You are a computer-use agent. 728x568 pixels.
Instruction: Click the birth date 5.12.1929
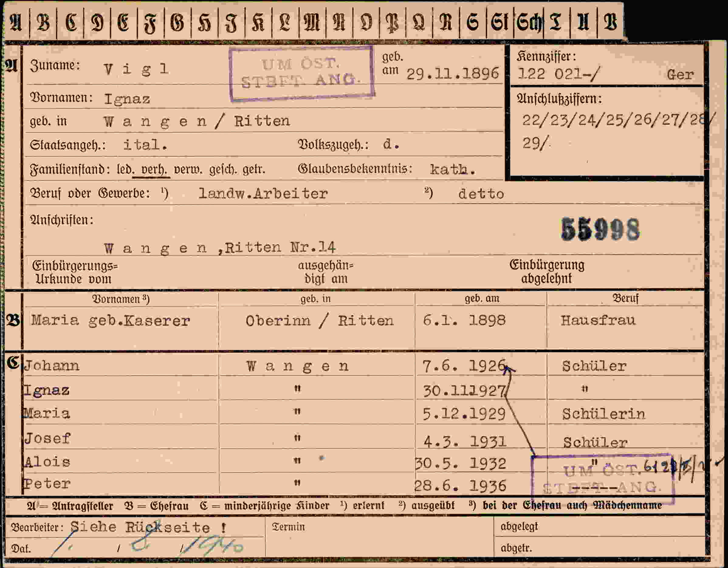coord(464,414)
